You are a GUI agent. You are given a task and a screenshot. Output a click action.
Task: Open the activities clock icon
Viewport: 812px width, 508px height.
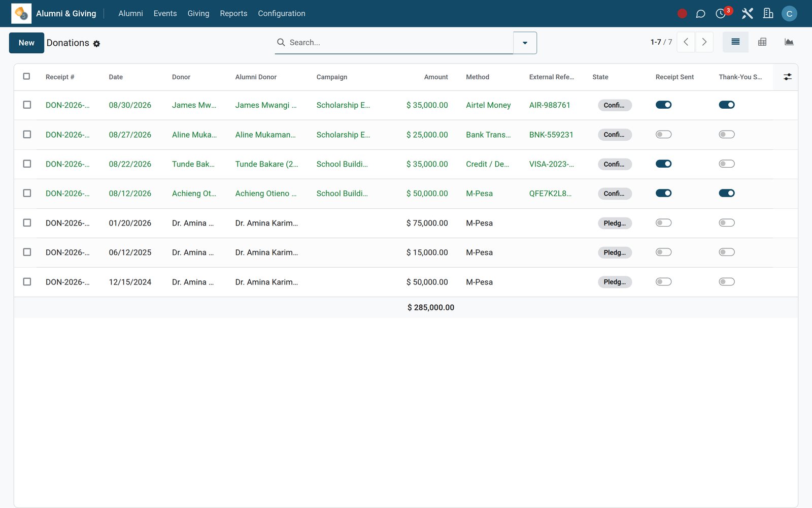tap(721, 14)
